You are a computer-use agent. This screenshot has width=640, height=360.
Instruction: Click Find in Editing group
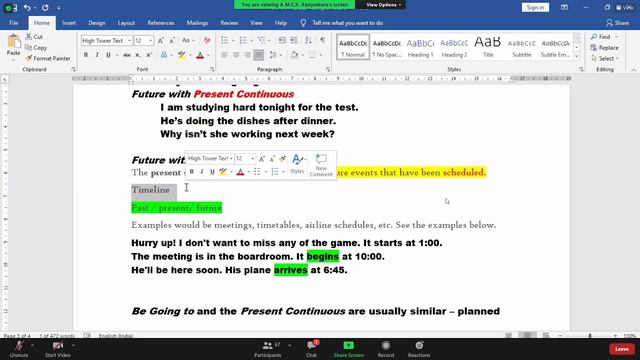pyautogui.click(x=604, y=37)
